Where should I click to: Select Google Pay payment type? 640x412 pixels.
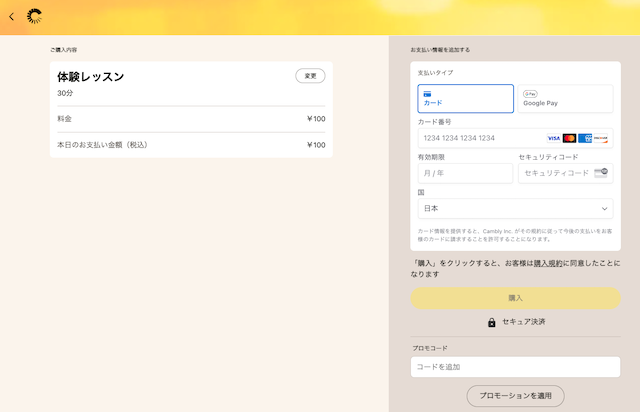[x=565, y=98]
